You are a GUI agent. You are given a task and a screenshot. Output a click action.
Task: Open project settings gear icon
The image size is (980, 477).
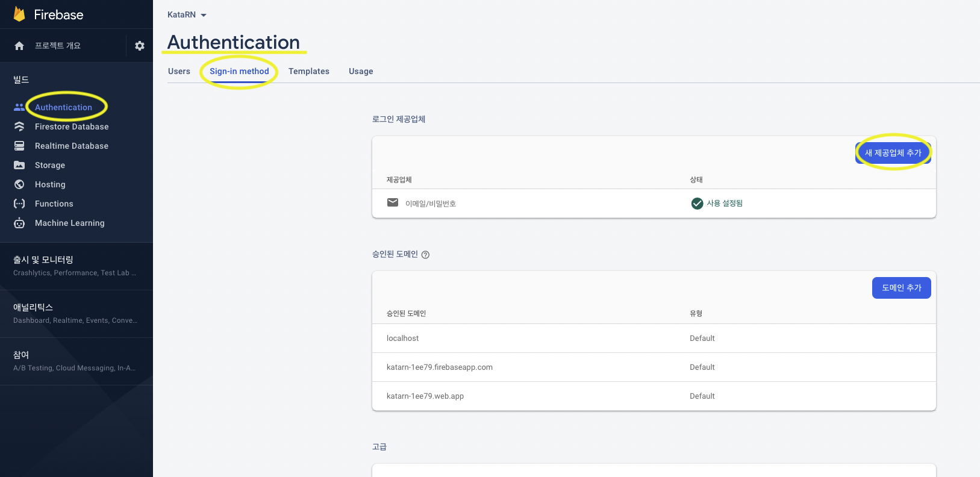click(x=140, y=46)
